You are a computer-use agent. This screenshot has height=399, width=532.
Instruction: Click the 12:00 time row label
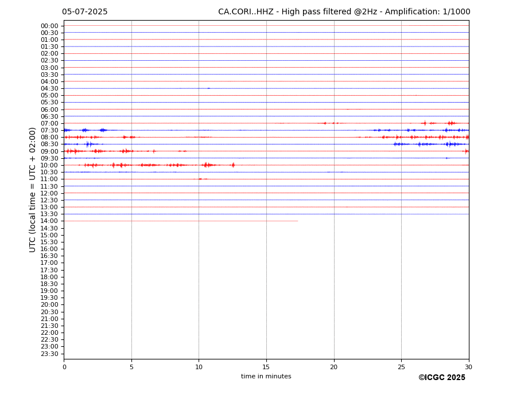[49, 194]
